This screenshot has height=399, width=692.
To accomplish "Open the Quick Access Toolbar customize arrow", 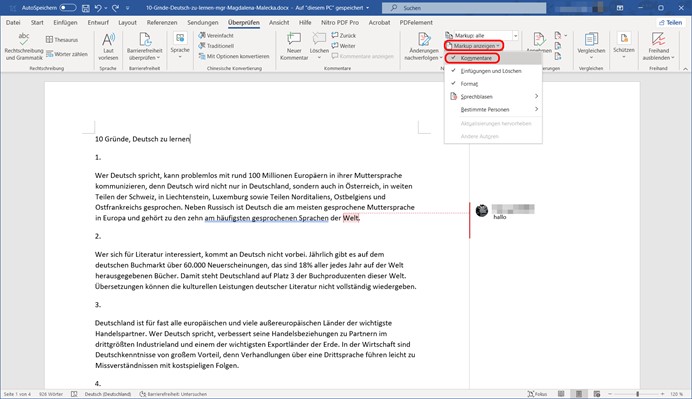I will [x=128, y=8].
